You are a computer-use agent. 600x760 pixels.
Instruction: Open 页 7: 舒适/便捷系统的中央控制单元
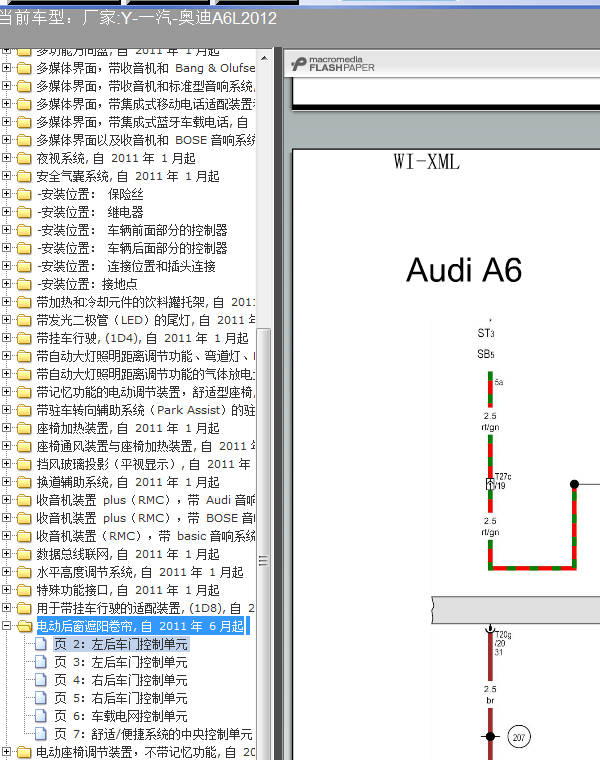point(153,734)
